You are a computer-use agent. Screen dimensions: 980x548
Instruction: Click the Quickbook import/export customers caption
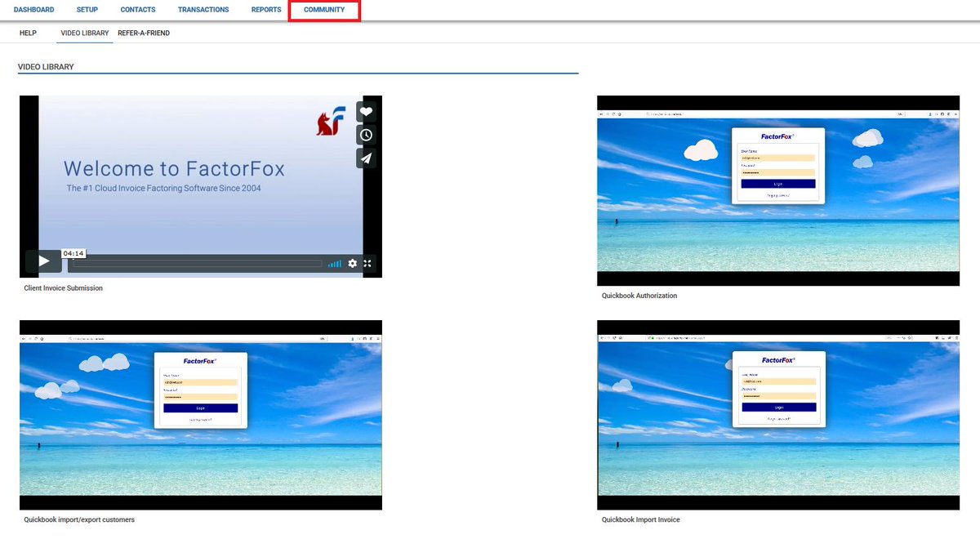point(79,519)
